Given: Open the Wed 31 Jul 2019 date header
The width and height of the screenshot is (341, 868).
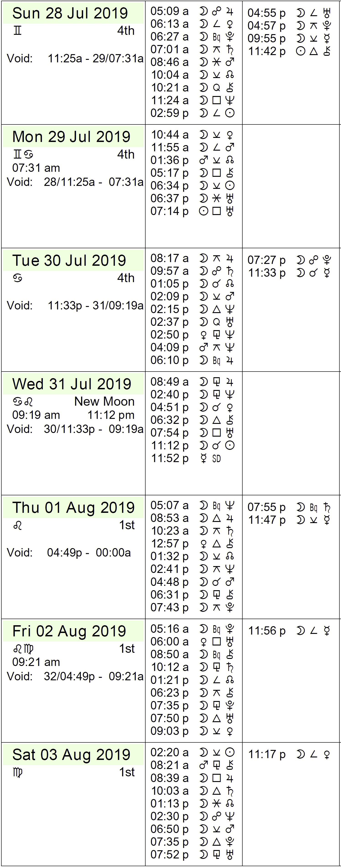Looking at the screenshot, I should [x=72, y=384].
